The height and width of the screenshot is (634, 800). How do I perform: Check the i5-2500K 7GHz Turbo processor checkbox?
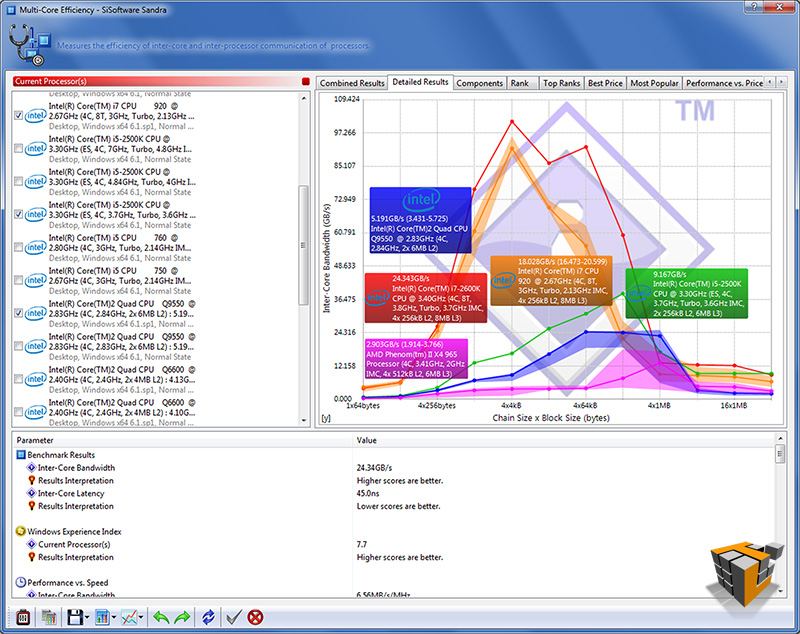point(18,148)
